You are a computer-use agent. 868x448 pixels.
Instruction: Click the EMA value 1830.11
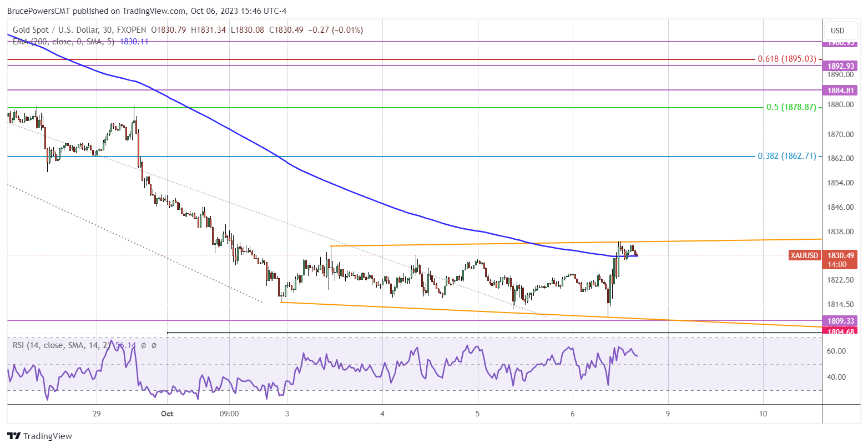pyautogui.click(x=133, y=42)
